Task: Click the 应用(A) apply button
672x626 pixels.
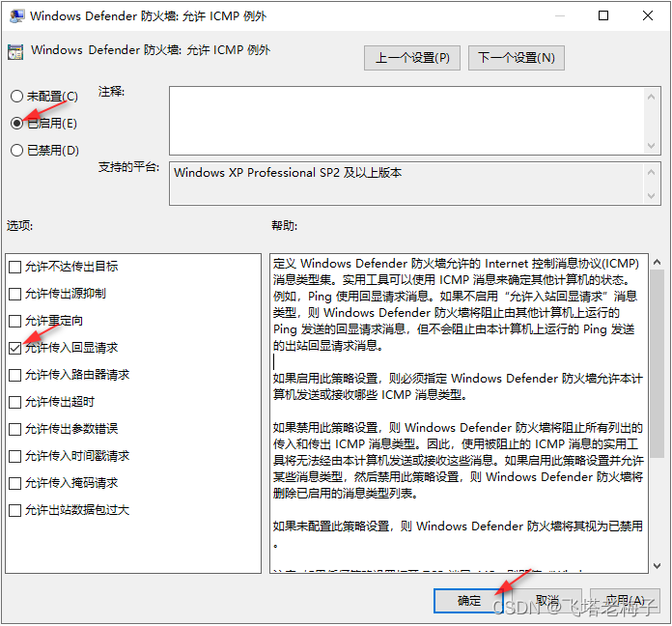Action: (625, 601)
